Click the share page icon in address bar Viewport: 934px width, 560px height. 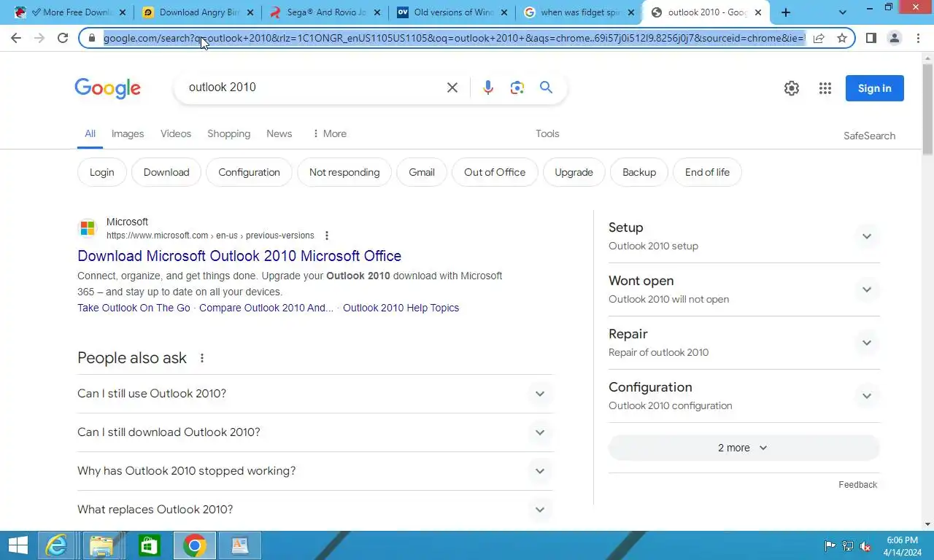(x=819, y=38)
